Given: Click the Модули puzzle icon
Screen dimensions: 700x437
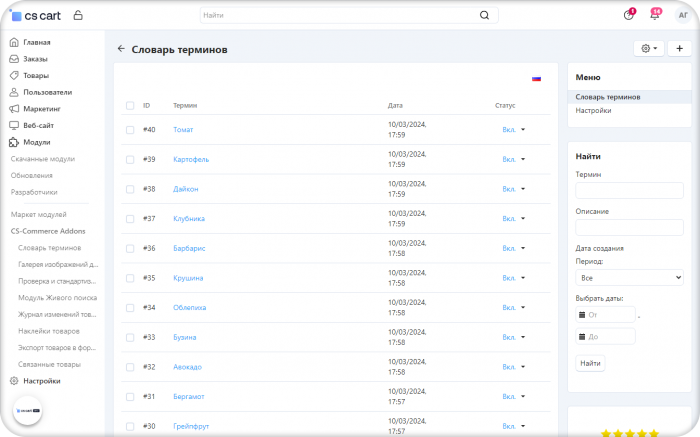Looking at the screenshot, I should [14, 142].
